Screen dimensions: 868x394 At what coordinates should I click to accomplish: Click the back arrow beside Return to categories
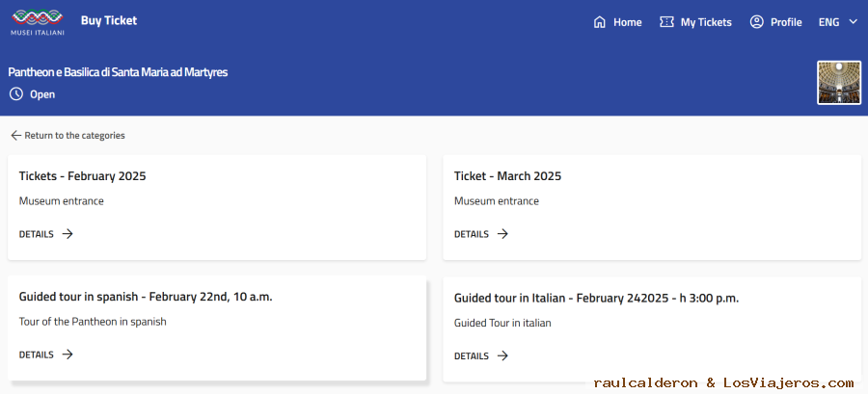click(x=15, y=136)
